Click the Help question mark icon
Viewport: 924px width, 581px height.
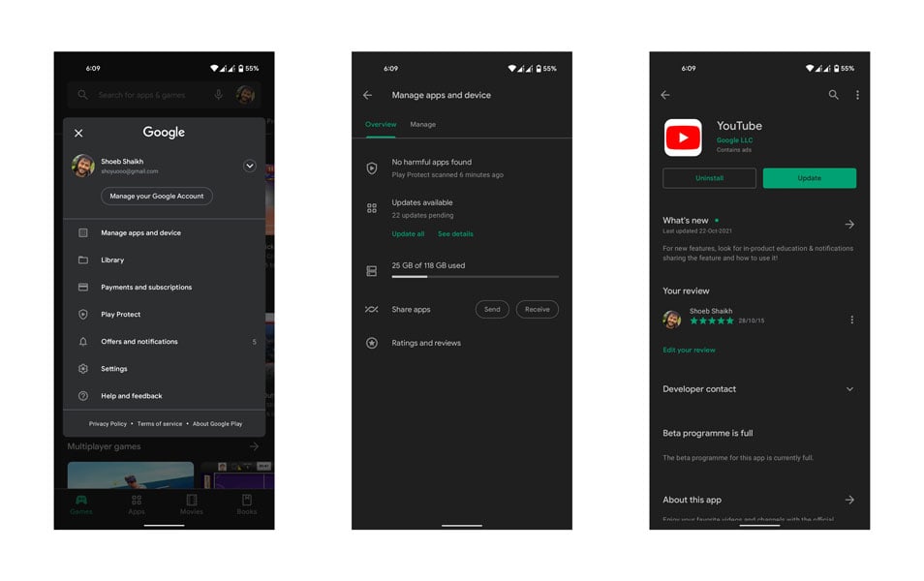pos(83,395)
